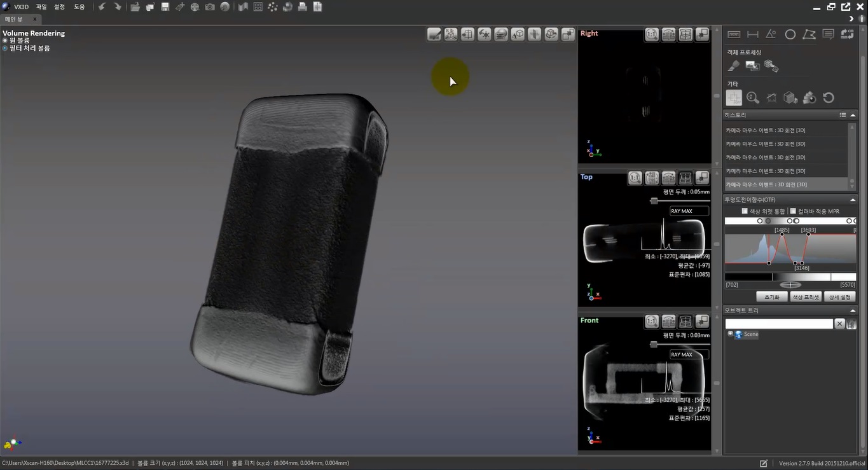Open the 설정 menu
The image size is (868, 470).
60,6
